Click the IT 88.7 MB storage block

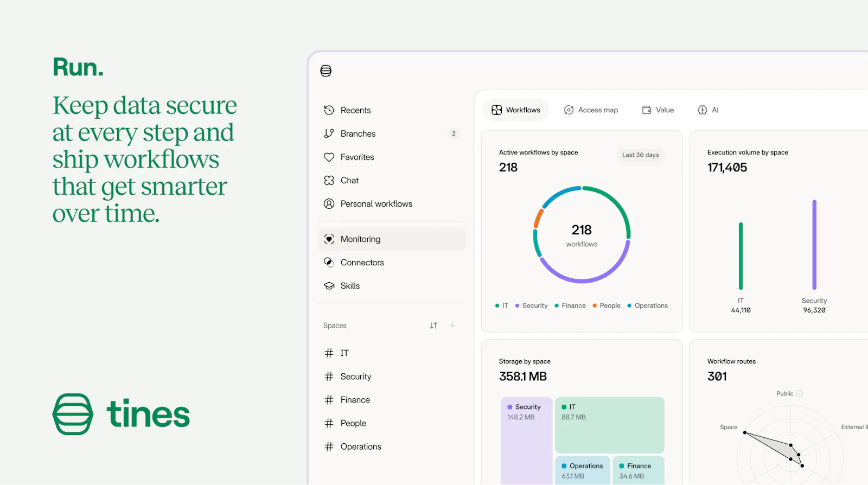point(610,425)
